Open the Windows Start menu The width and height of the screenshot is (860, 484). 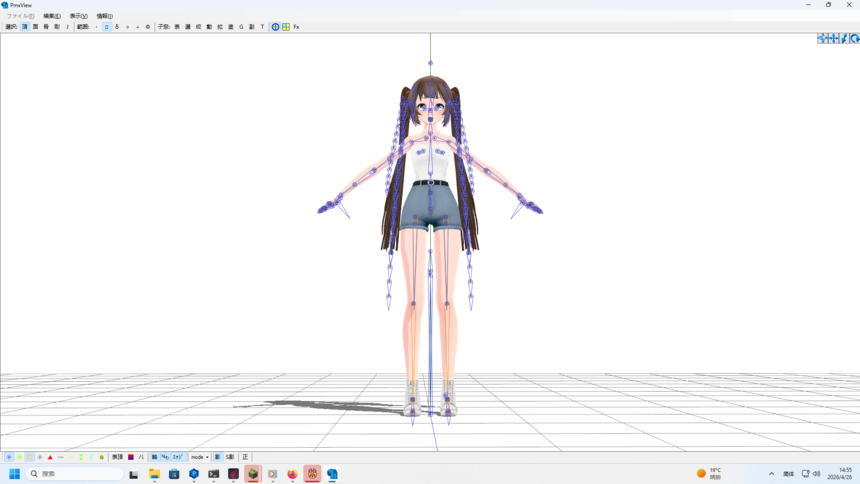click(15, 474)
